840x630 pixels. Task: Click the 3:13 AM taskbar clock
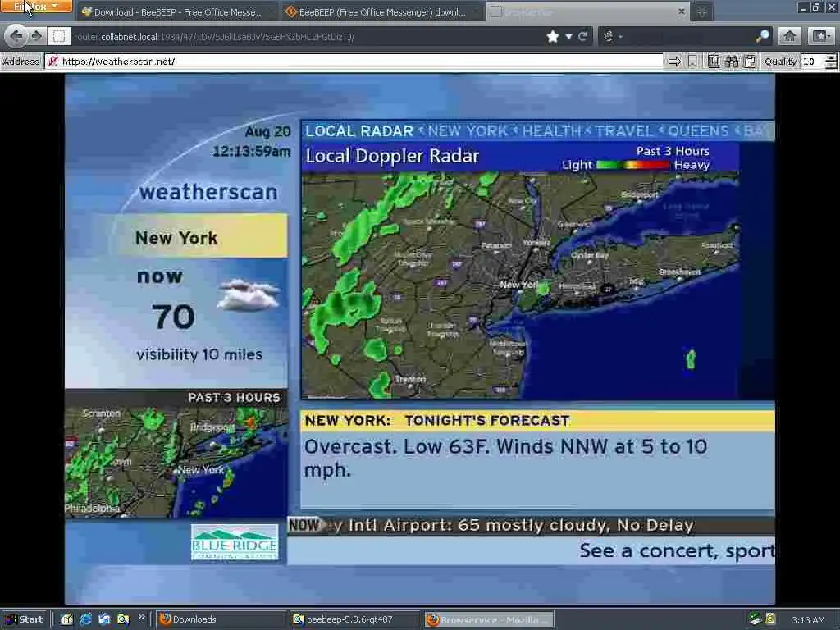click(x=808, y=620)
